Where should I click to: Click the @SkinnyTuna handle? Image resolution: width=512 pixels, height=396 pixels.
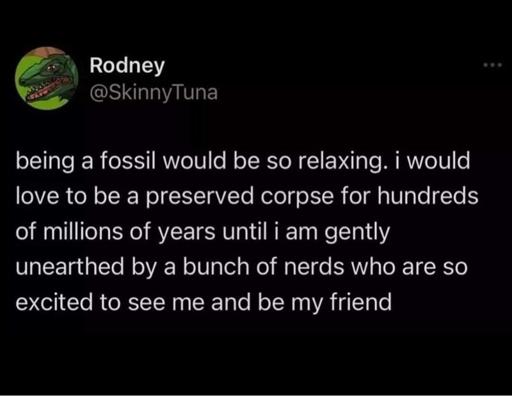[x=153, y=93]
